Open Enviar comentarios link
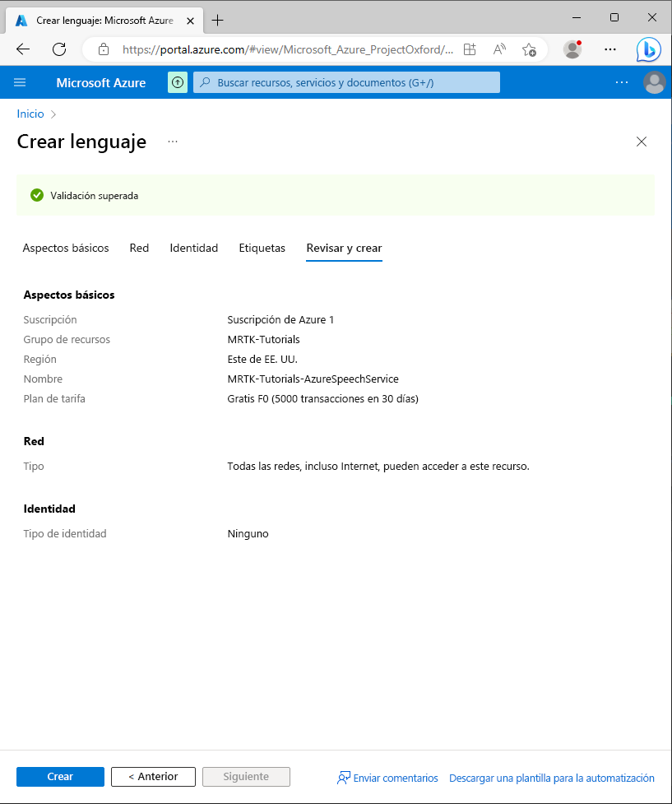This screenshot has height=804, width=672. coord(387,778)
